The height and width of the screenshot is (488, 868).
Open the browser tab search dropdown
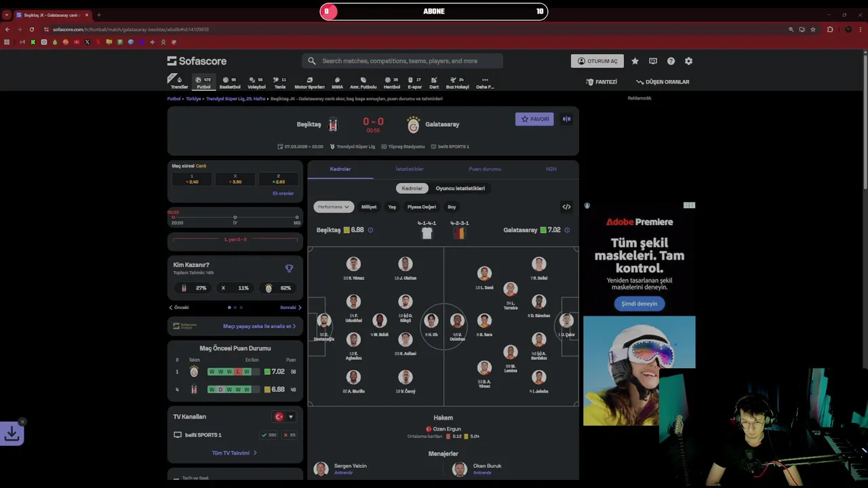tap(7, 14)
